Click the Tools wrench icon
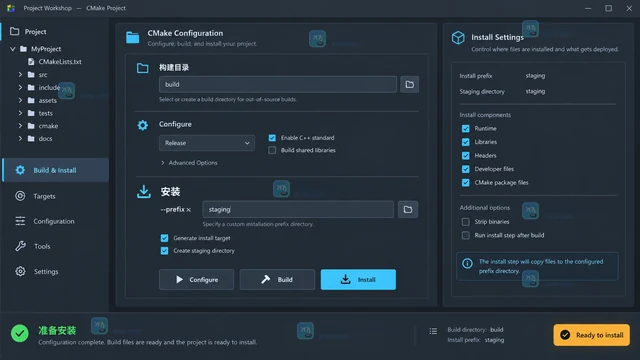The height and width of the screenshot is (360, 640). 20,246
